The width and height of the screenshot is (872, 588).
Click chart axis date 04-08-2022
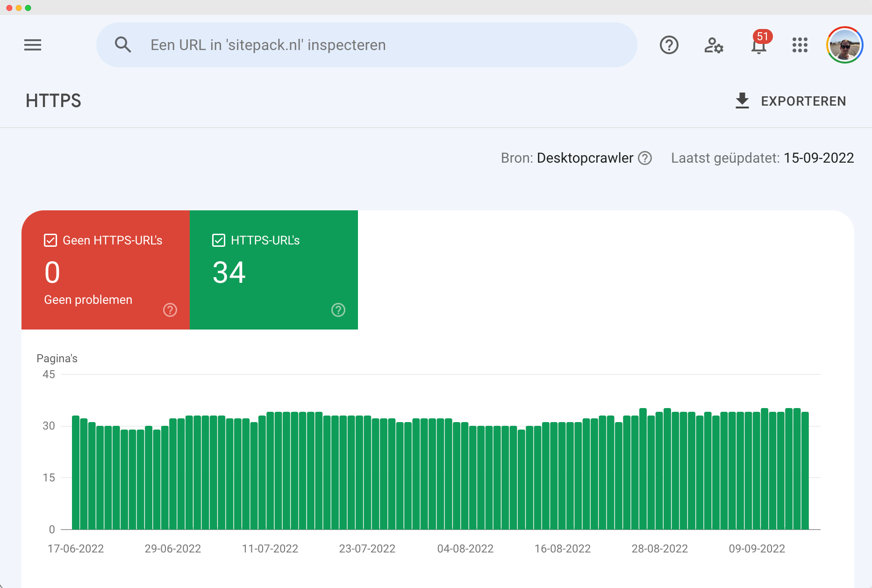coord(465,549)
